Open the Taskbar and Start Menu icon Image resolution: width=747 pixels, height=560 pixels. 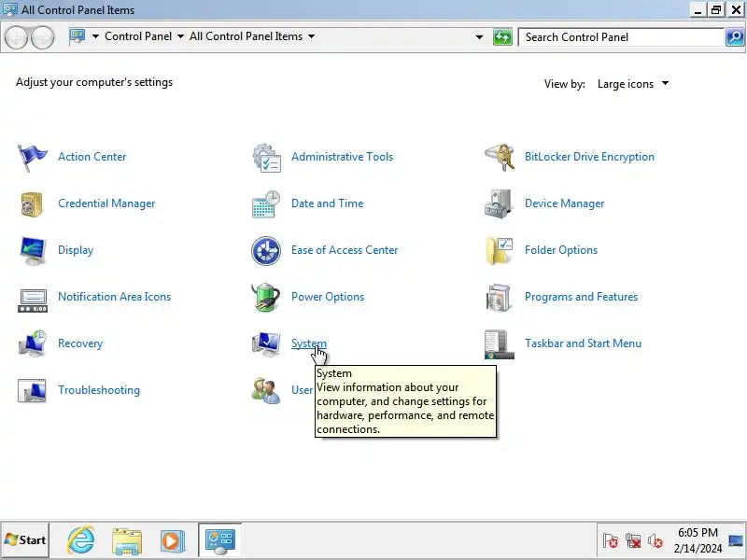click(500, 344)
